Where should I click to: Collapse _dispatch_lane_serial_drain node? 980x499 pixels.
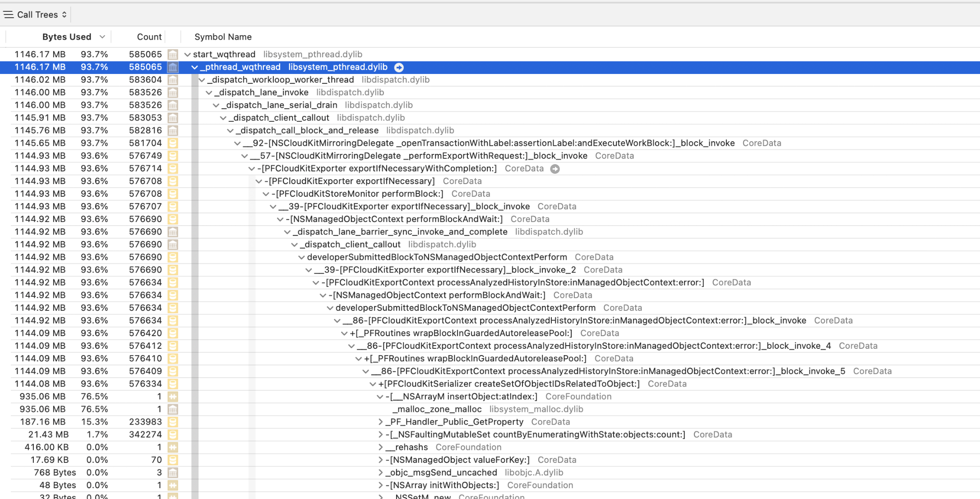pos(216,105)
